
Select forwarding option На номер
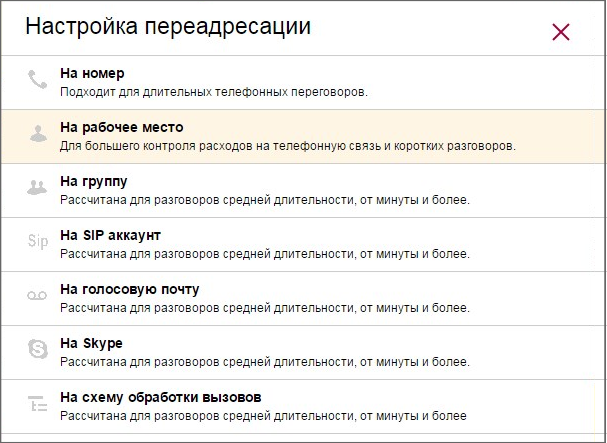click(x=92, y=73)
